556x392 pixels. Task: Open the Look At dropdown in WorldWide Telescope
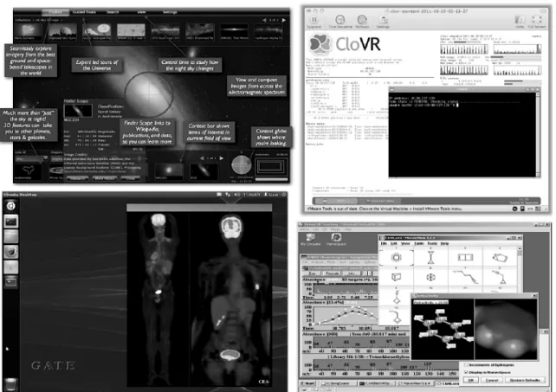click(x=32, y=158)
